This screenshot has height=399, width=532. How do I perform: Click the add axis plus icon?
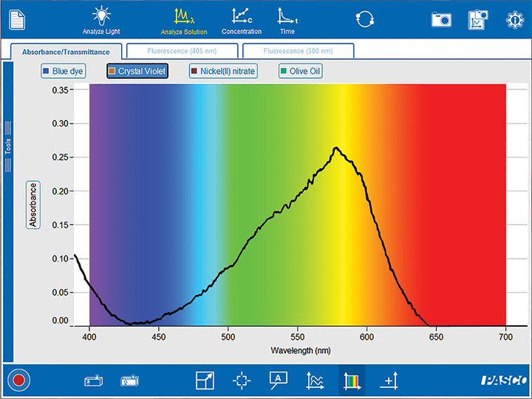389,381
